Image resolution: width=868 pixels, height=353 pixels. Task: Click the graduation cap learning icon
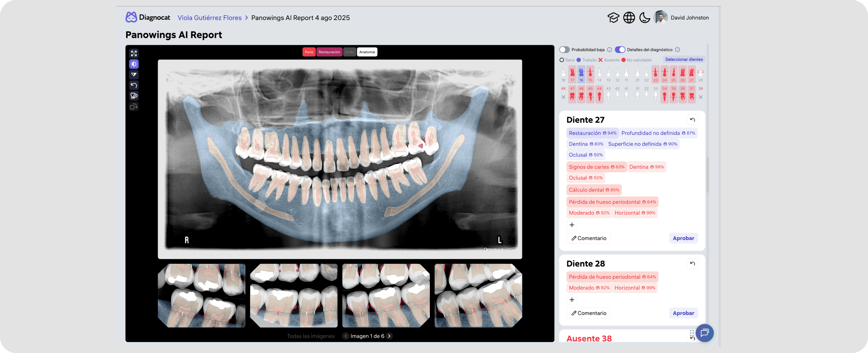click(x=614, y=18)
